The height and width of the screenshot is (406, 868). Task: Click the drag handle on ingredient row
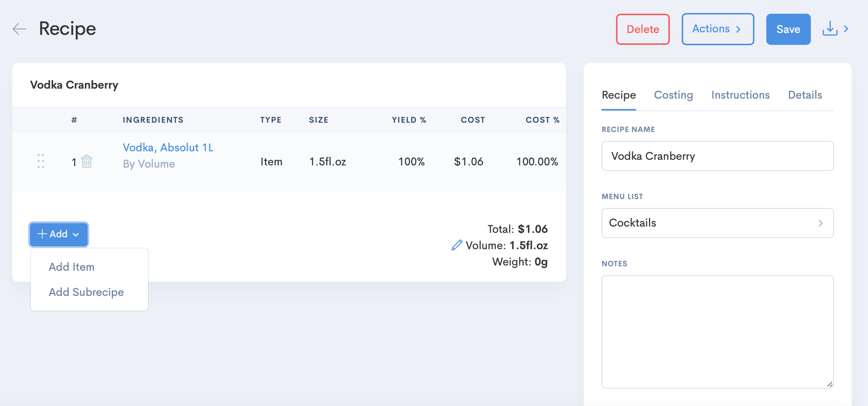41,161
